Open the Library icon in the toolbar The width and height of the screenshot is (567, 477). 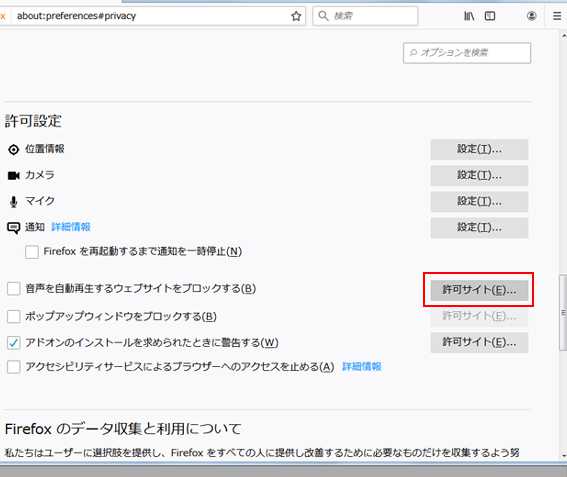[x=469, y=16]
